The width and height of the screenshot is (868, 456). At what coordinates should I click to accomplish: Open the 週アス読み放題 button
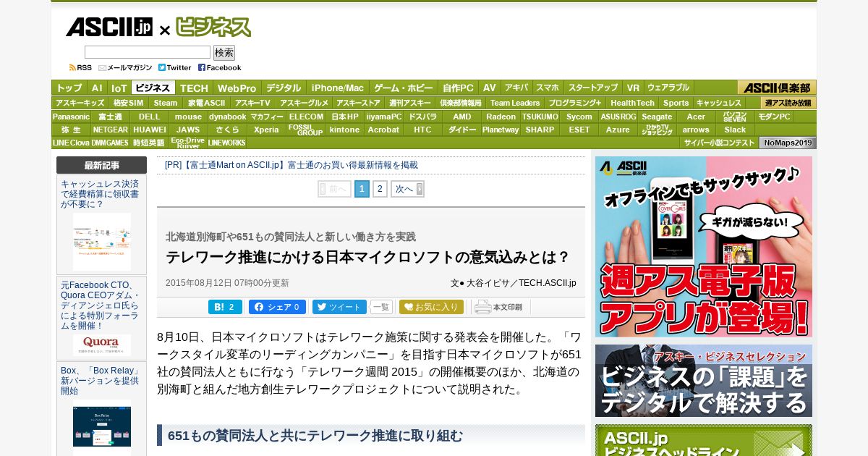(x=788, y=103)
